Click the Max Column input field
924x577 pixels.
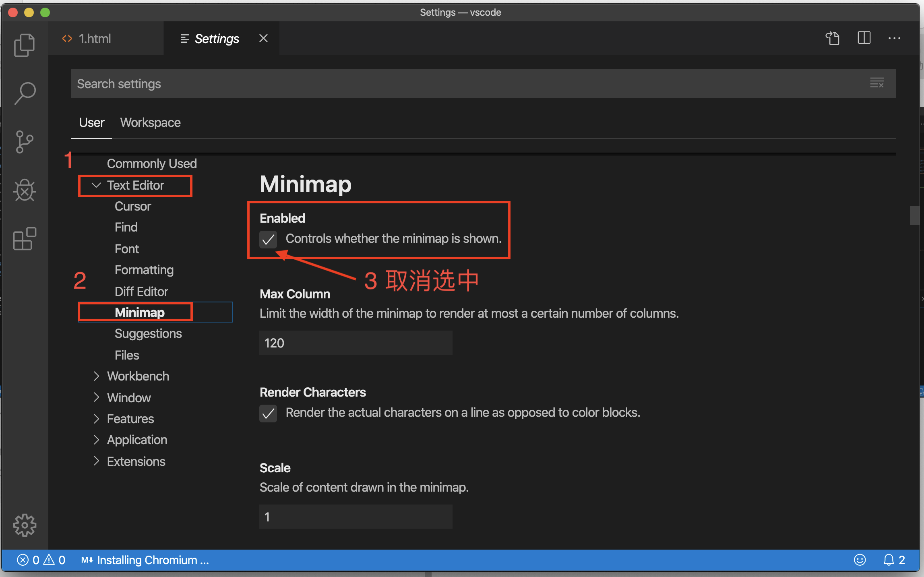pos(355,343)
